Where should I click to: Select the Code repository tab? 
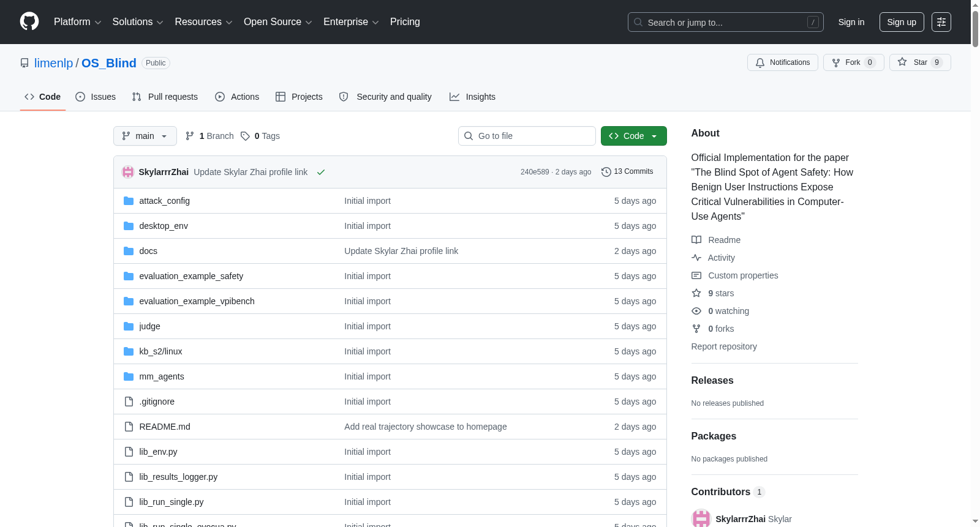pos(43,97)
